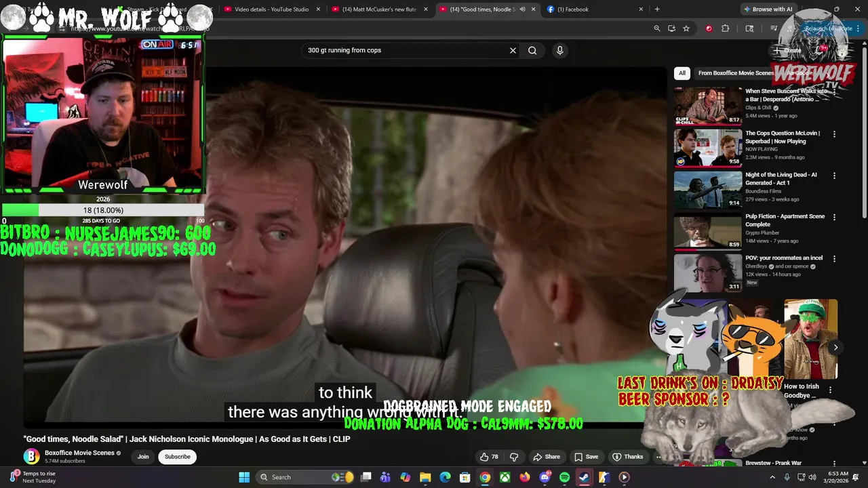868x488 pixels.
Task: Open Microsoft Edge from the taskbar
Action: click(x=445, y=477)
